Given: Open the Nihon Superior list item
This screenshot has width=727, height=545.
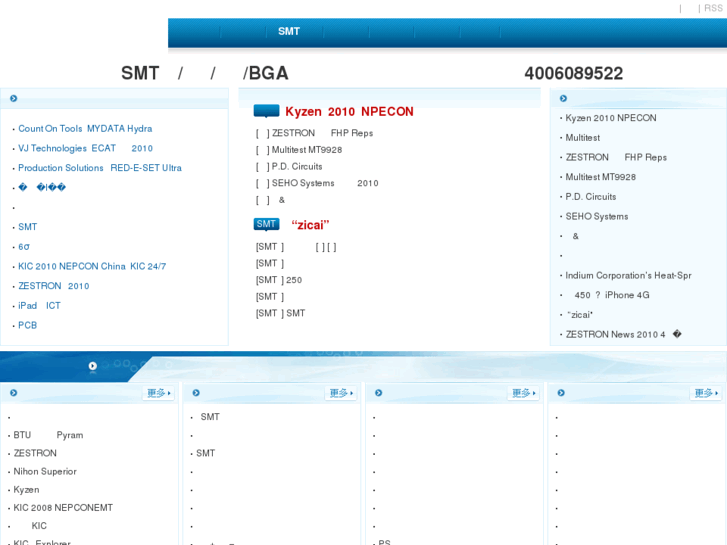Looking at the screenshot, I should (x=45, y=471).
